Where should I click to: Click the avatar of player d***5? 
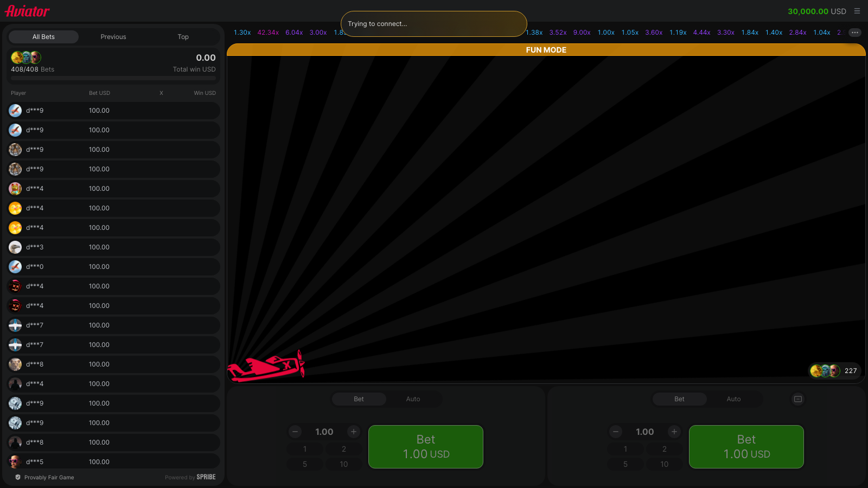15,462
